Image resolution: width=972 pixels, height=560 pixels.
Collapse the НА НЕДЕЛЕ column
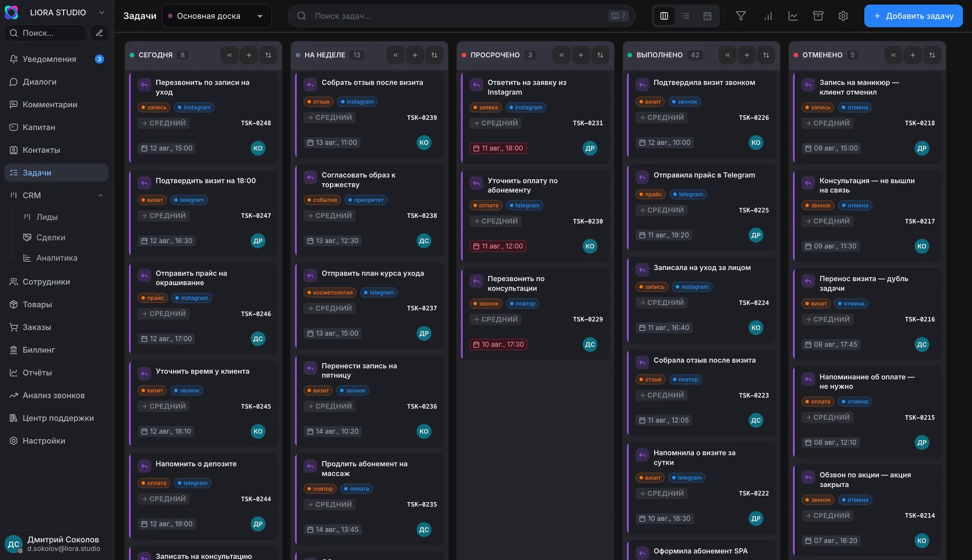pos(395,55)
